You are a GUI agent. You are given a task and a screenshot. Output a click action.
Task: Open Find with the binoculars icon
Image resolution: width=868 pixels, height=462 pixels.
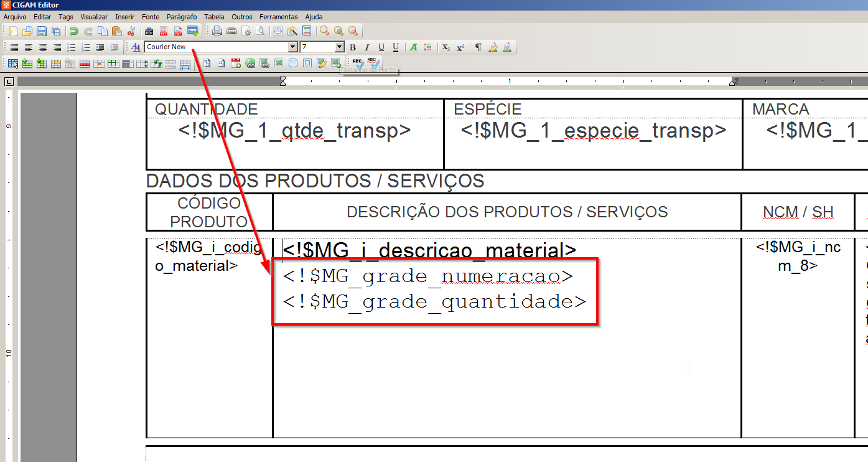149,31
